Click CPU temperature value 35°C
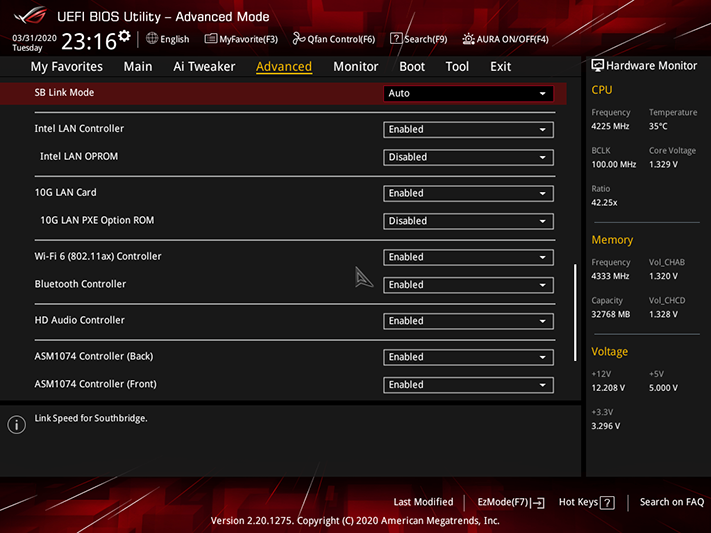Image resolution: width=711 pixels, height=533 pixels. click(x=658, y=127)
